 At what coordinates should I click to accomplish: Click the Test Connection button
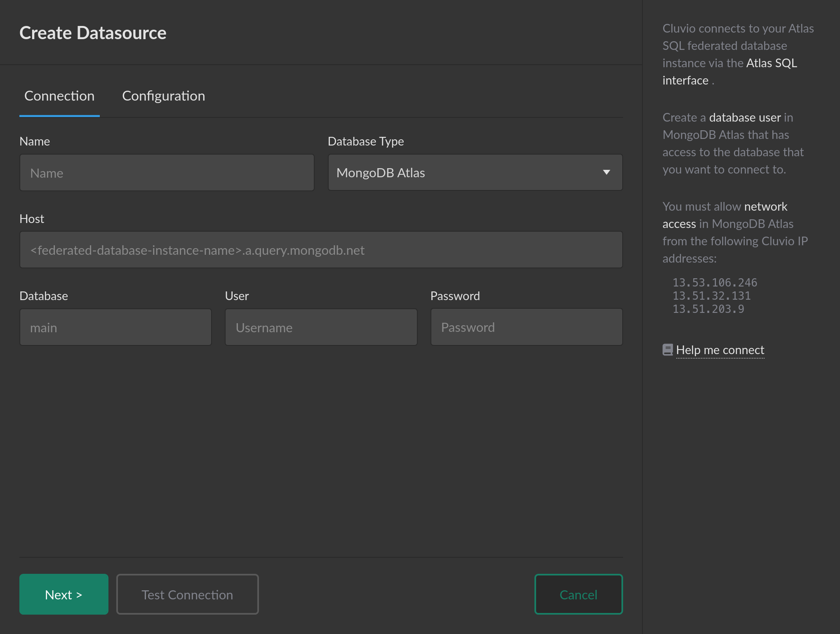click(188, 594)
